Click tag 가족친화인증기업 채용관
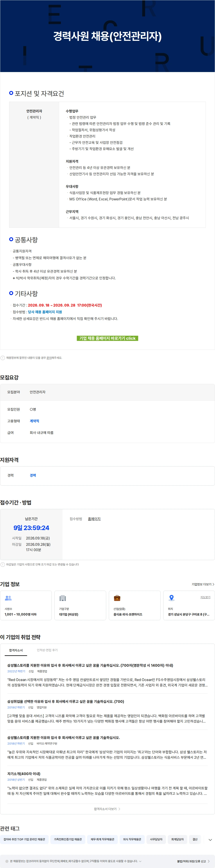Viewport: 215px width, 868px height. tap(68, 839)
